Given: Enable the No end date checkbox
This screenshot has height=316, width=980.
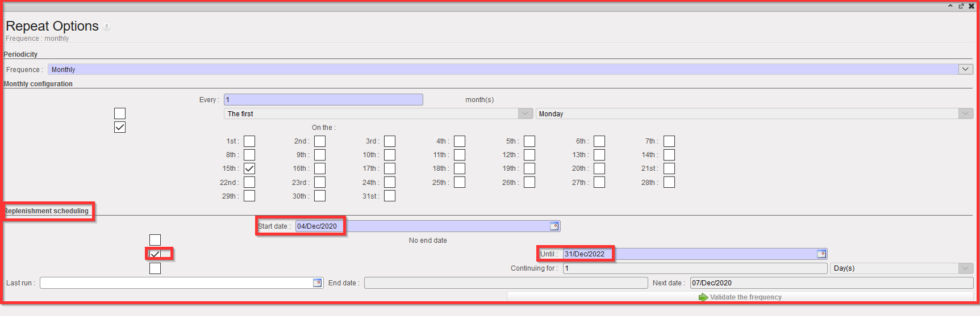Looking at the screenshot, I should 155,240.
